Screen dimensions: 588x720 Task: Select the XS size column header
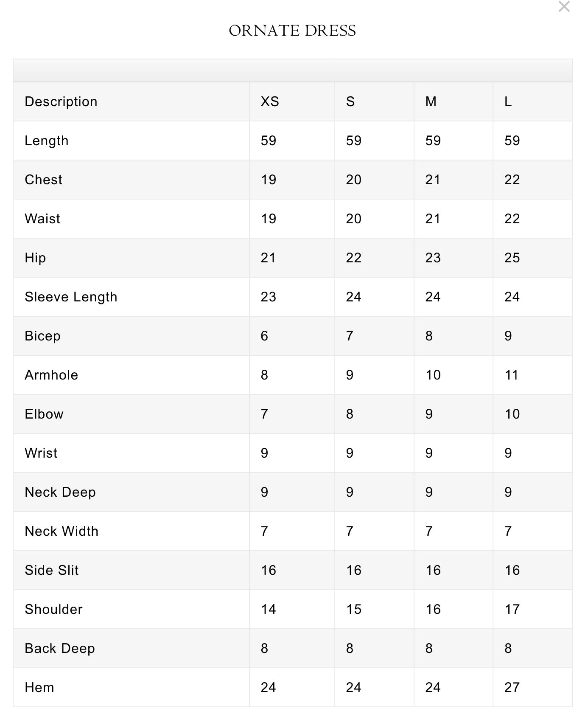click(270, 102)
